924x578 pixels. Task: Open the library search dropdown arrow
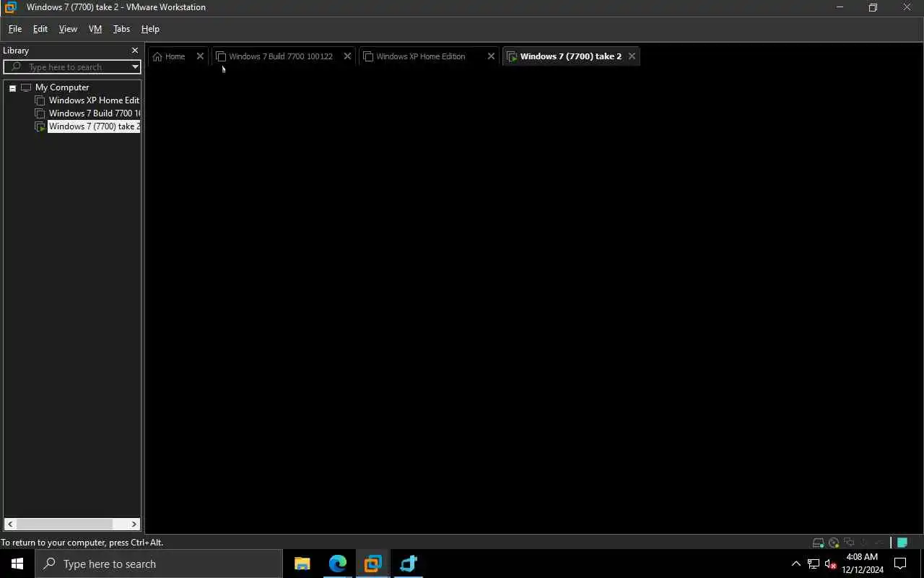pyautogui.click(x=135, y=67)
